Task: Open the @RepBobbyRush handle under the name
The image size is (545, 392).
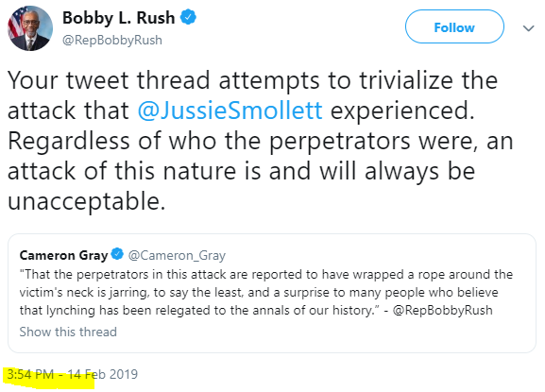Action: (112, 40)
